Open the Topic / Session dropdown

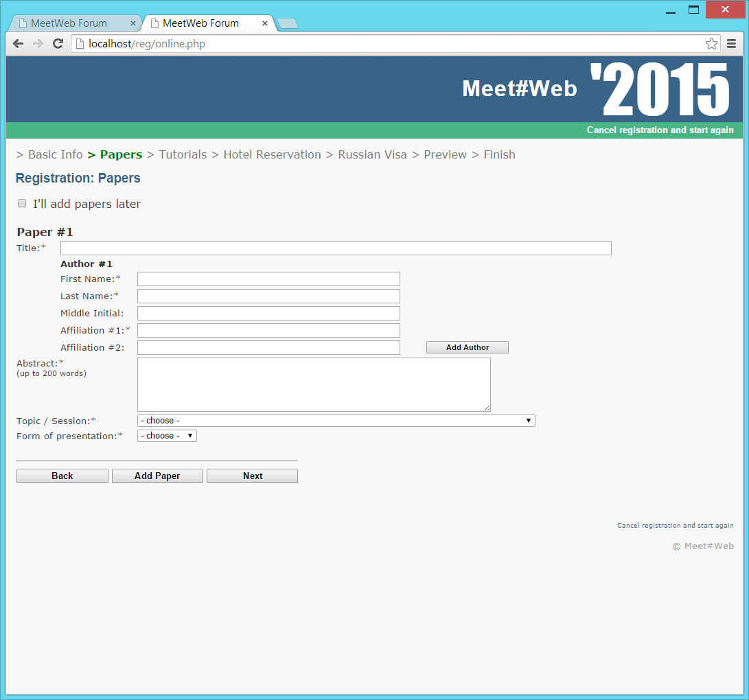point(336,420)
